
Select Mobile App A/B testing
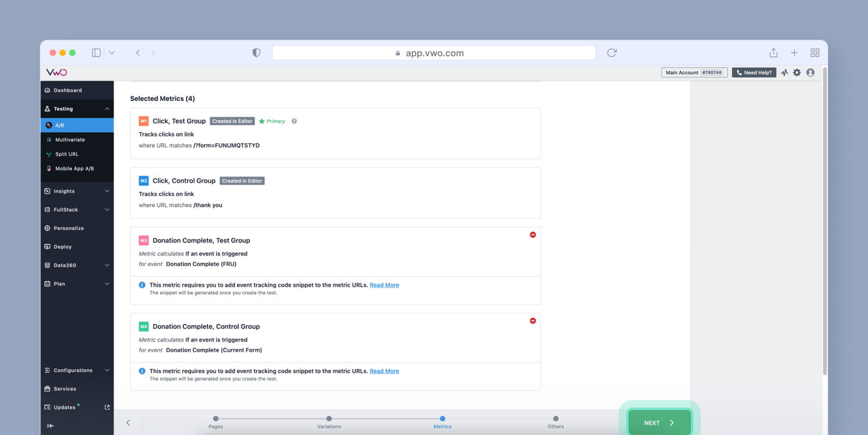click(x=74, y=168)
